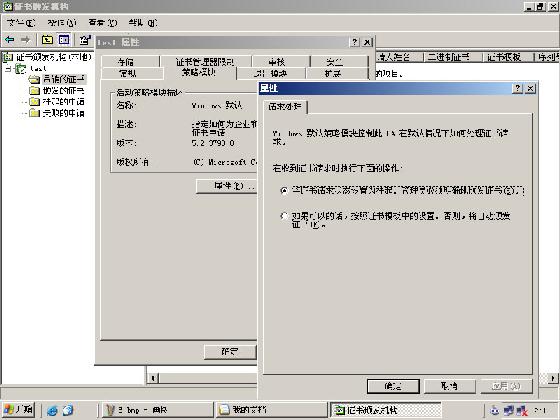The image size is (560, 420).
Task: Click the Properties toolbar icon beside the console tree icon
Action: 85,40
